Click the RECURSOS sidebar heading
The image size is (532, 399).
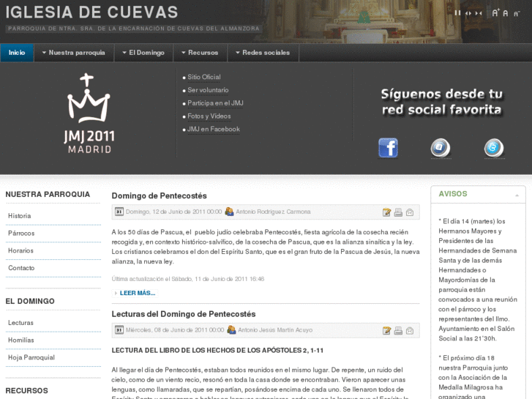click(26, 391)
